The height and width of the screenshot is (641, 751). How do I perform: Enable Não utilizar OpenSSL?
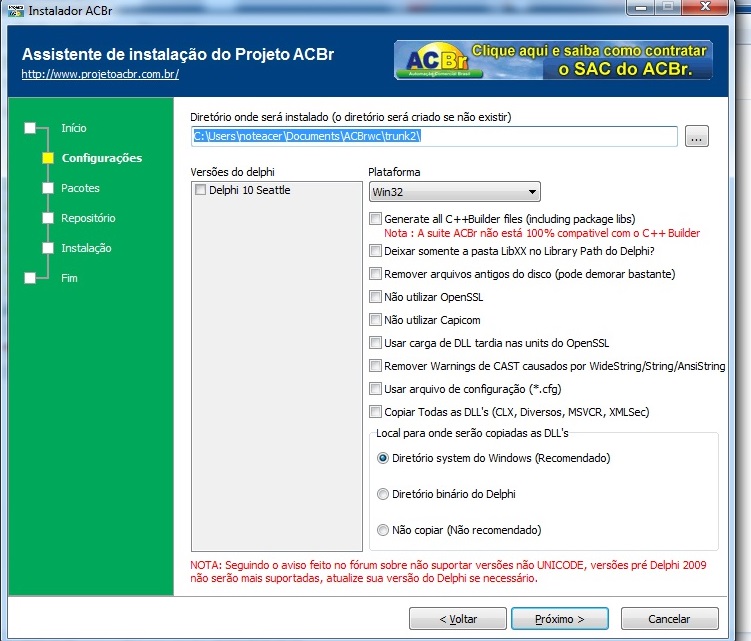375,297
